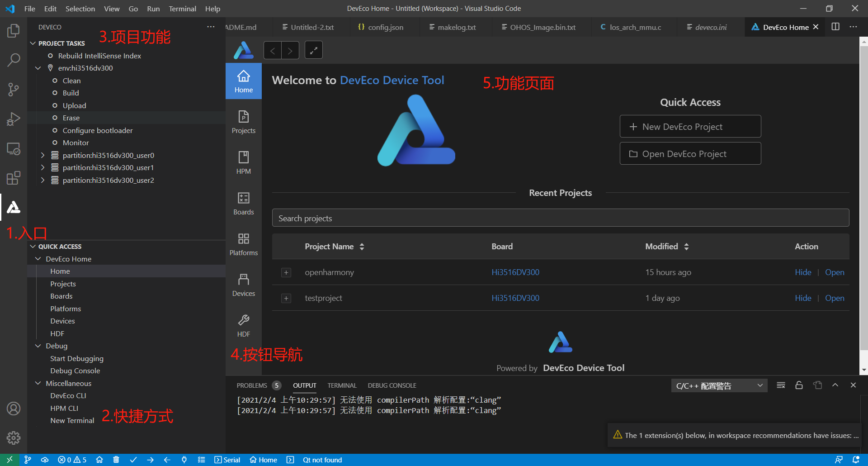
Task: Go to Home in DevEco navigation
Action: (244, 81)
